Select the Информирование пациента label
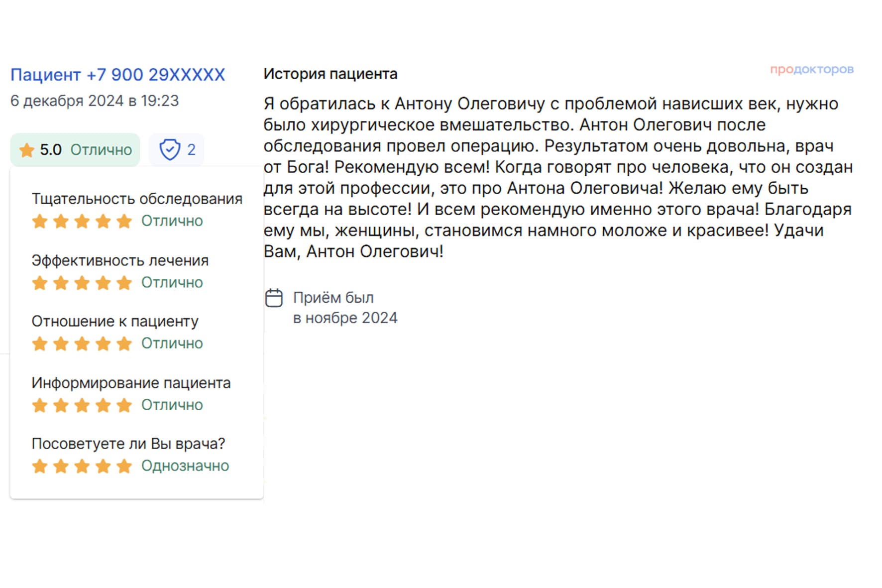Screen dimensions: 882x588 pos(131,383)
